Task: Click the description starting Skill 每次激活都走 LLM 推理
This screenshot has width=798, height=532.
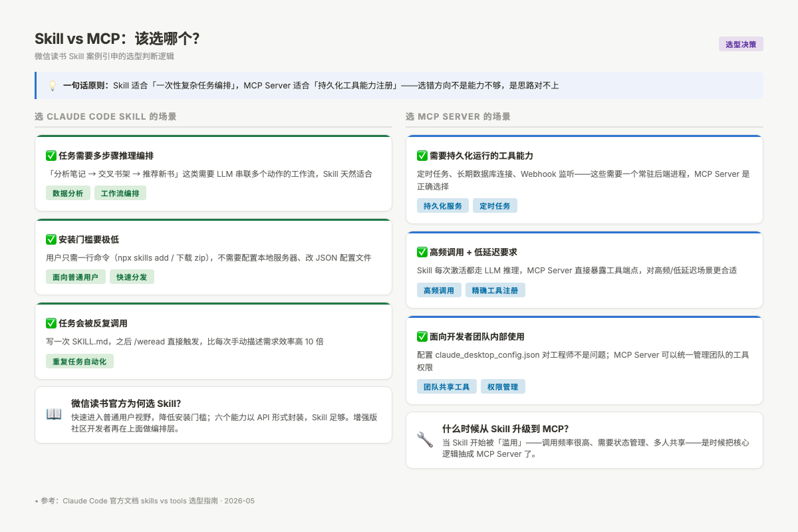Action: (577, 271)
